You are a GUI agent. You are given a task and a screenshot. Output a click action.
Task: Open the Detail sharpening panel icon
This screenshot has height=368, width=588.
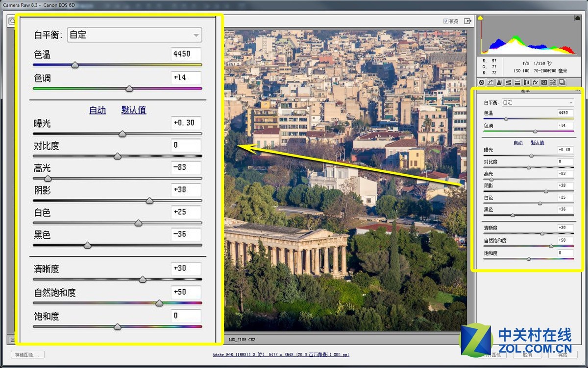pyautogui.click(x=499, y=82)
